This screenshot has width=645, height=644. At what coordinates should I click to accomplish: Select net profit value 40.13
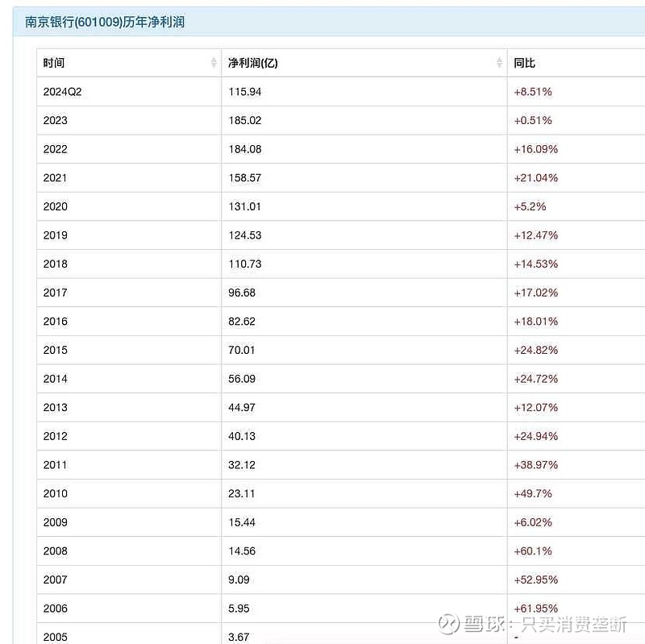pos(242,436)
